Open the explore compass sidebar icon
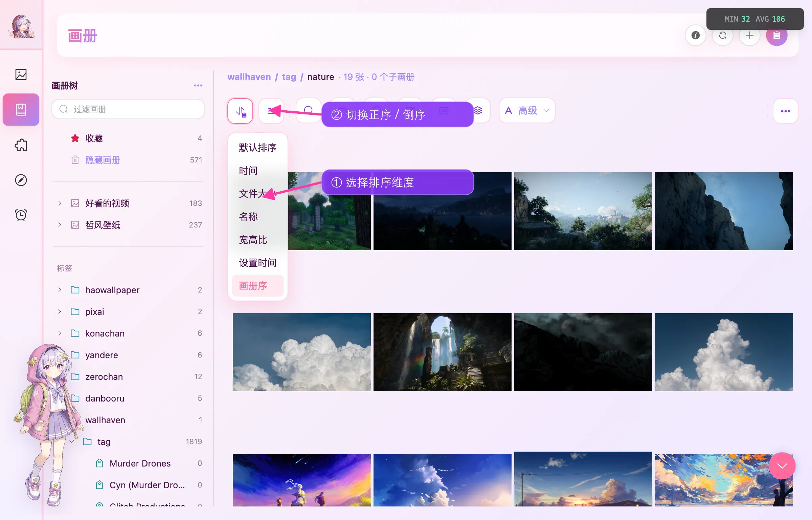Screen dimensions: 812x520 tap(21, 180)
